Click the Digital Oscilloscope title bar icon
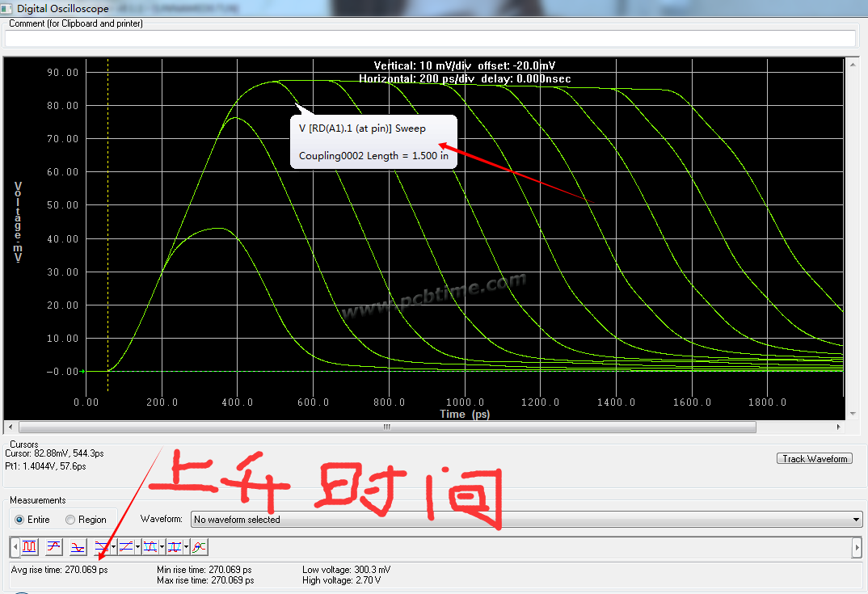The image size is (868, 594). (6, 8)
